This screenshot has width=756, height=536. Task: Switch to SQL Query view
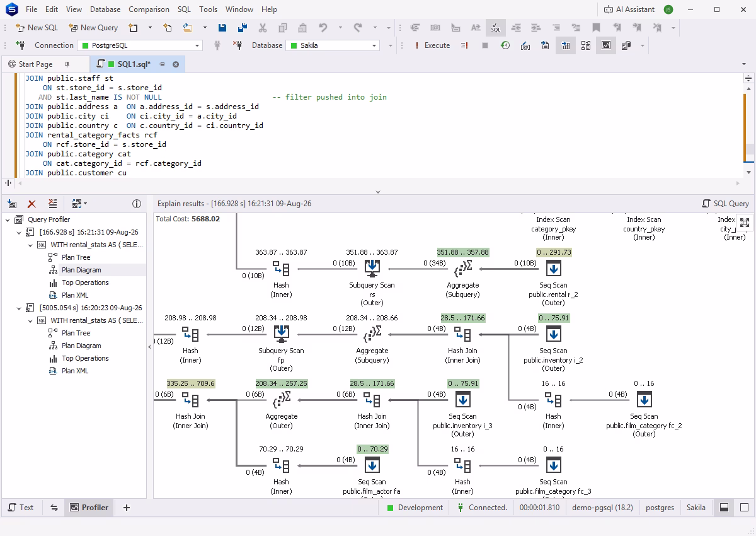click(x=725, y=204)
